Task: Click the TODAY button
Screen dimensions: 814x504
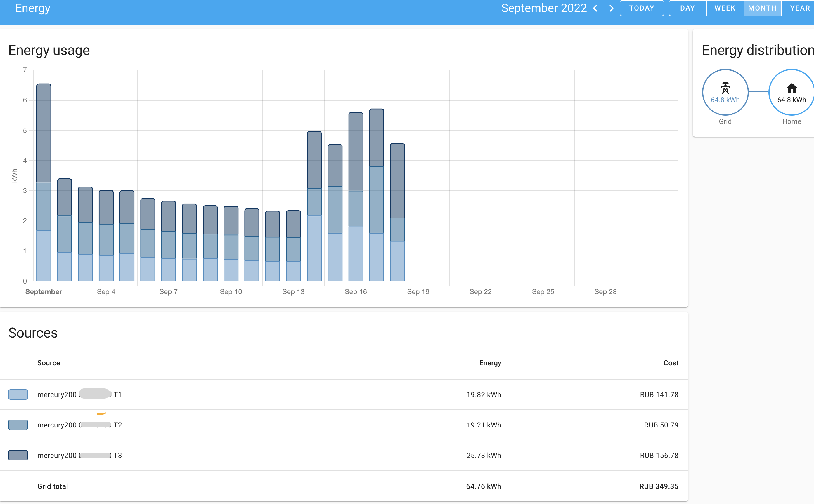Action: click(x=641, y=8)
